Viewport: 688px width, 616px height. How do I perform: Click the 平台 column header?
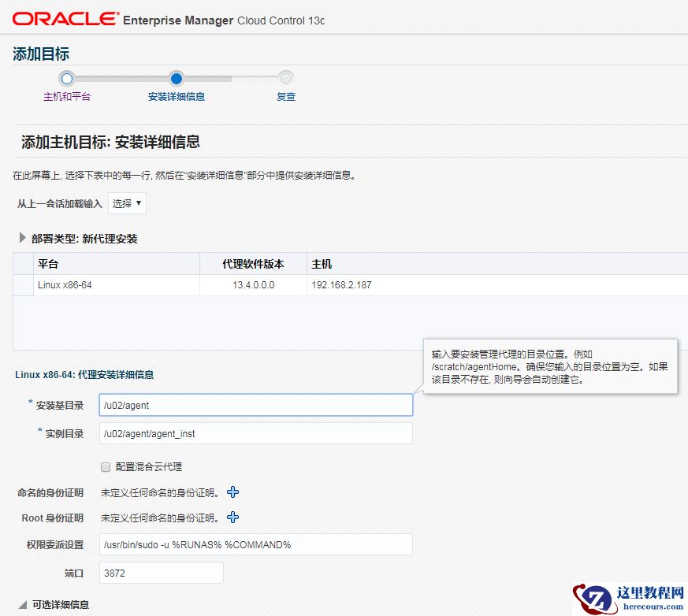pos(117,264)
